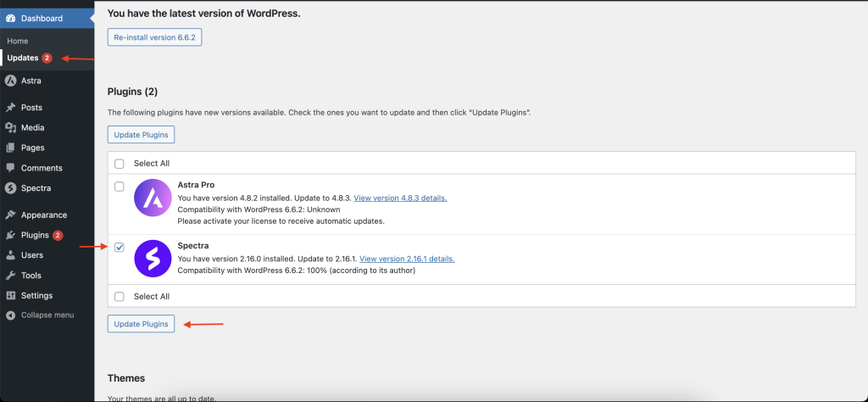The height and width of the screenshot is (402, 868).
Task: Check the top Select All checkbox
Action: point(120,164)
